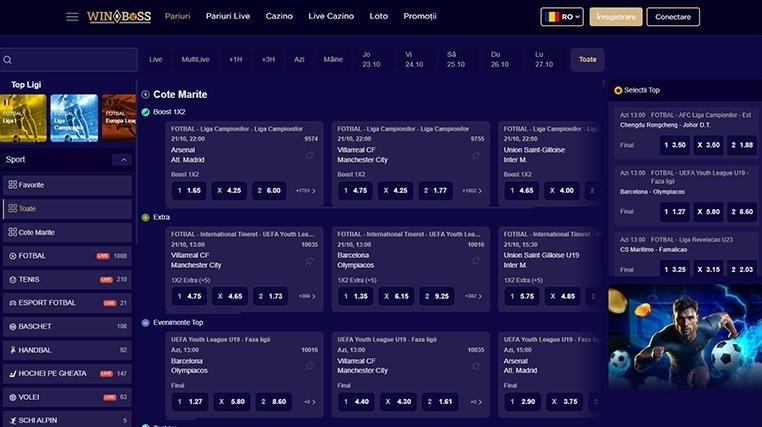Select HOCHEI PE GHEATA in sidebar
The width and height of the screenshot is (762, 427).
click(x=67, y=374)
